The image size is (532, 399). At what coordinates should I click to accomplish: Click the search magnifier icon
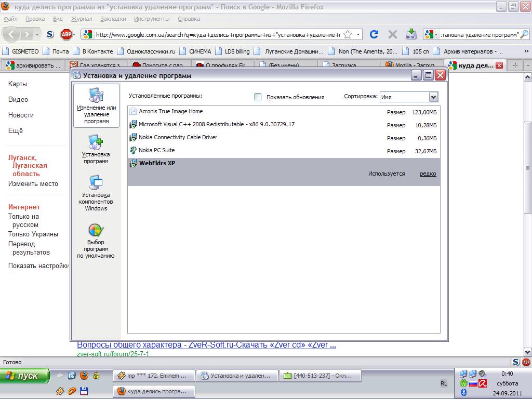coord(524,35)
